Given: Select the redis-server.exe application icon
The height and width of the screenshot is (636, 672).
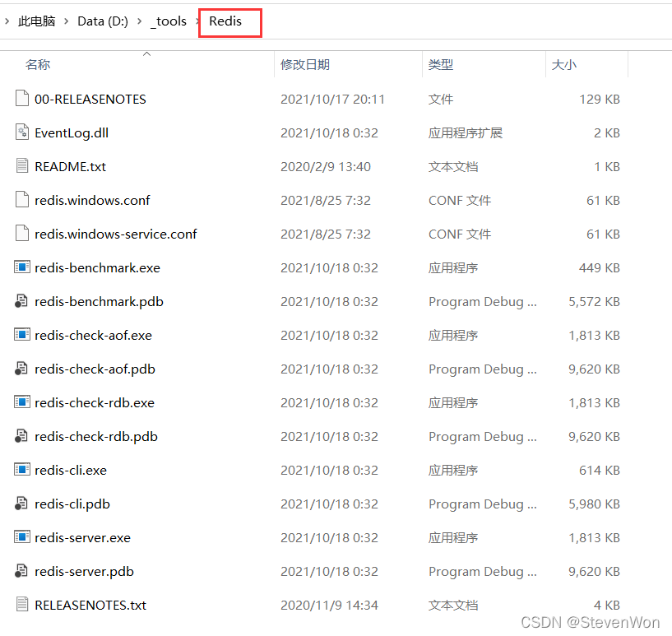Looking at the screenshot, I should pos(22,537).
